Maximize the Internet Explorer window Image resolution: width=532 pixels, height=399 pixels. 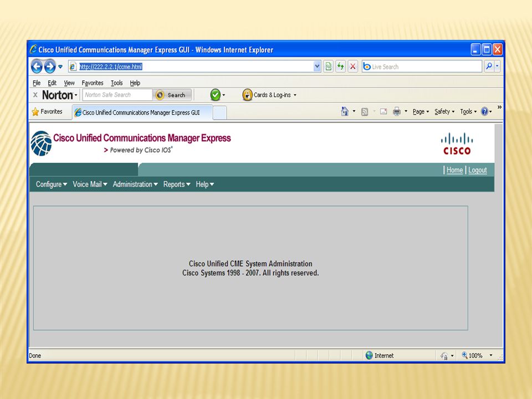(x=487, y=49)
